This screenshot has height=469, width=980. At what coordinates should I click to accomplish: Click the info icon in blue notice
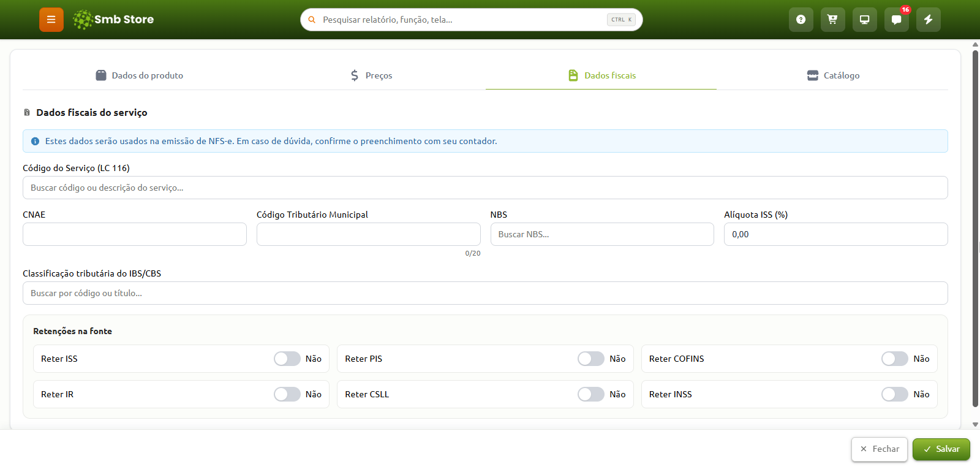pyautogui.click(x=35, y=141)
